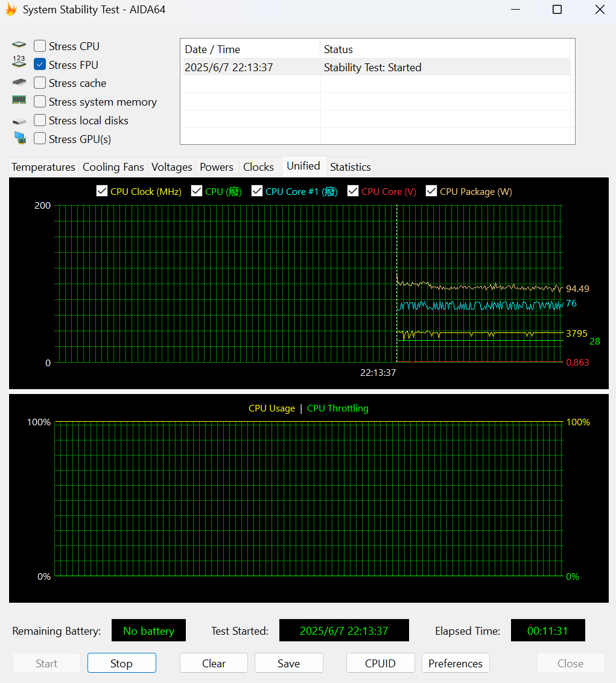The image size is (616, 683).
Task: Hide the CPU Clock (MHz) graph line
Action: (102, 191)
